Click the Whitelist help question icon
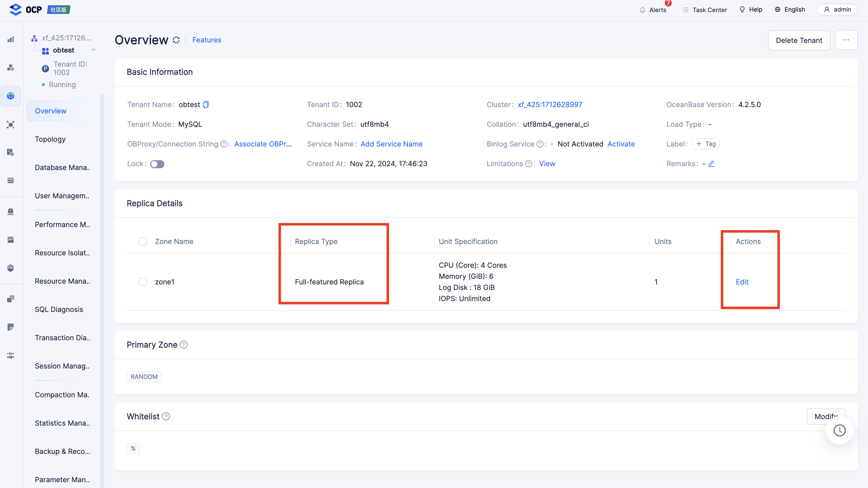The height and width of the screenshot is (488, 868). tap(166, 417)
